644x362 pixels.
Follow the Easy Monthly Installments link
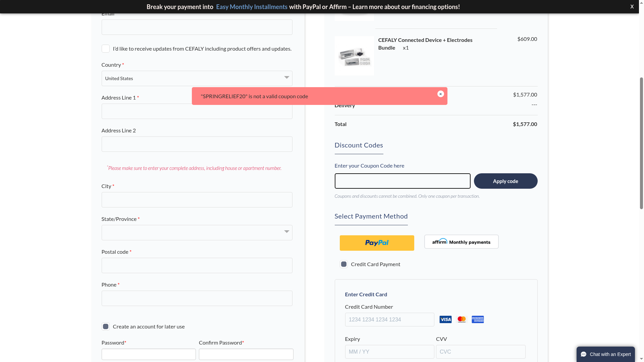click(x=252, y=7)
